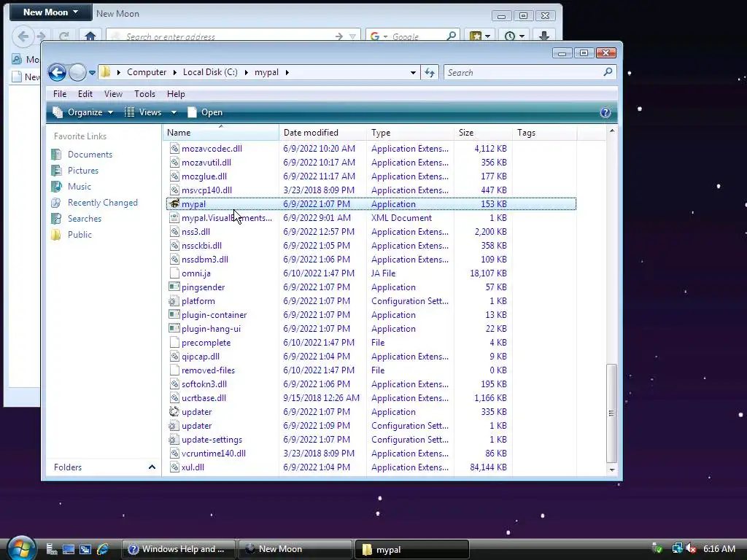The height and width of the screenshot is (560, 747).
Task: Click the Views button icon
Action: pyautogui.click(x=130, y=112)
